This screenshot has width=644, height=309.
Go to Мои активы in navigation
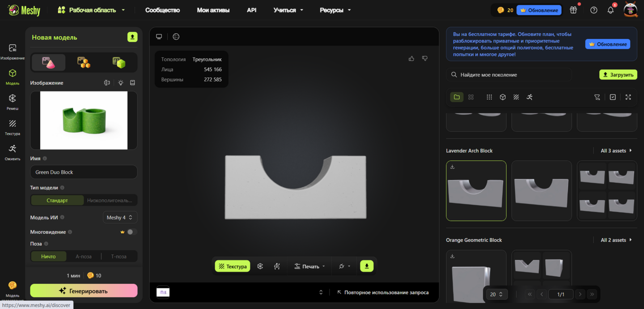click(x=213, y=10)
